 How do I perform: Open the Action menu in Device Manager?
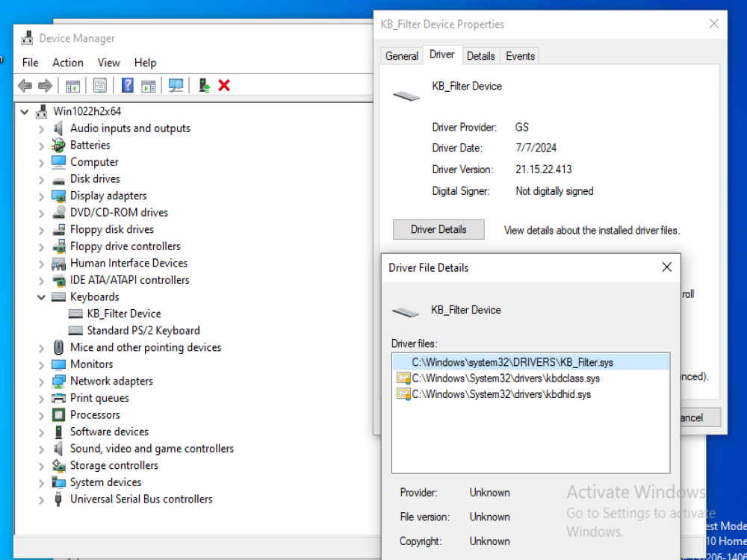point(68,63)
